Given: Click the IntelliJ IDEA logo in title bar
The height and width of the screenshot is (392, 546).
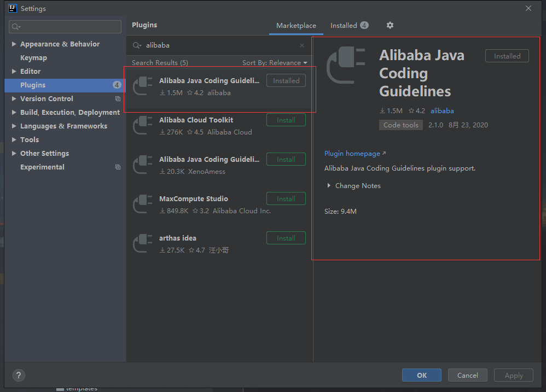Looking at the screenshot, I should [13, 8].
